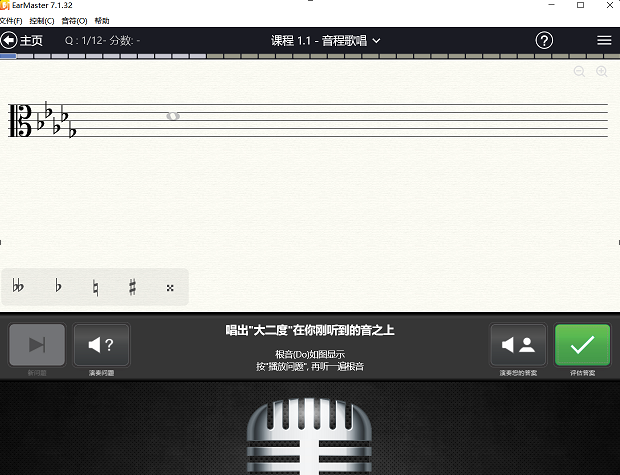Click the first progress bar segment
Image resolution: width=620 pixels, height=475 pixels.
(8, 56)
